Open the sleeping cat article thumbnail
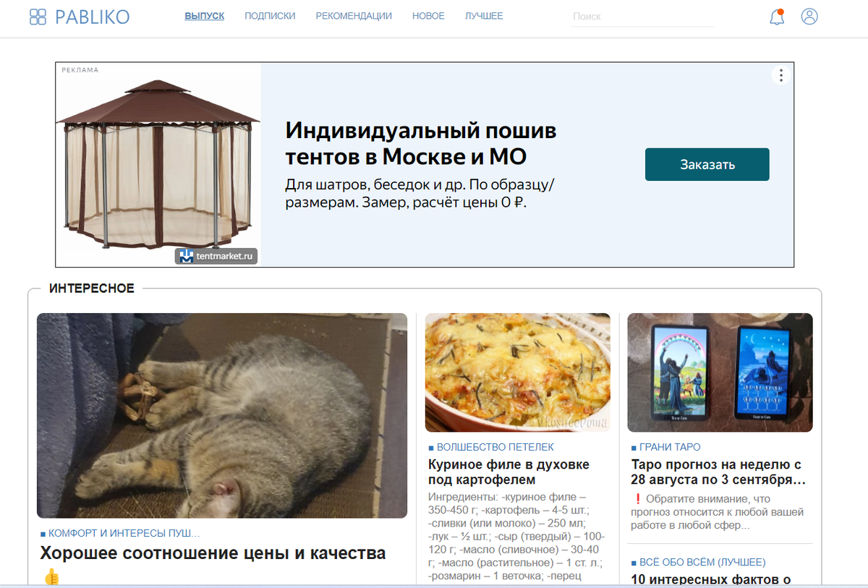This screenshot has height=588, width=868. tap(222, 416)
